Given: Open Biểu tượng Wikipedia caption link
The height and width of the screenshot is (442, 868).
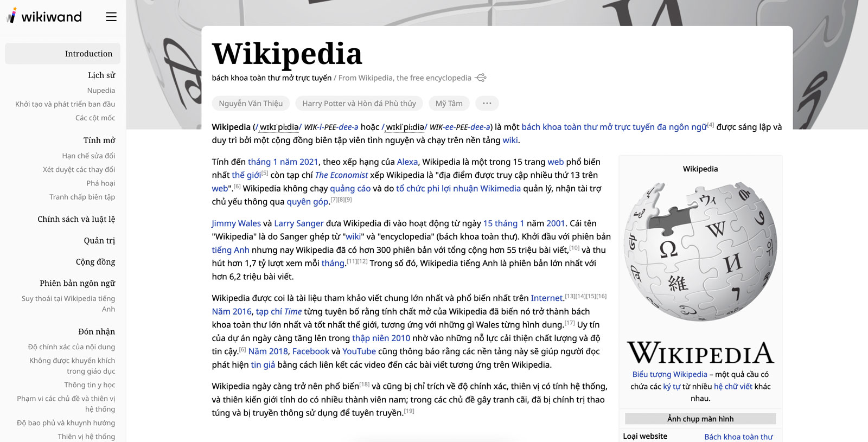Looking at the screenshot, I should (670, 374).
